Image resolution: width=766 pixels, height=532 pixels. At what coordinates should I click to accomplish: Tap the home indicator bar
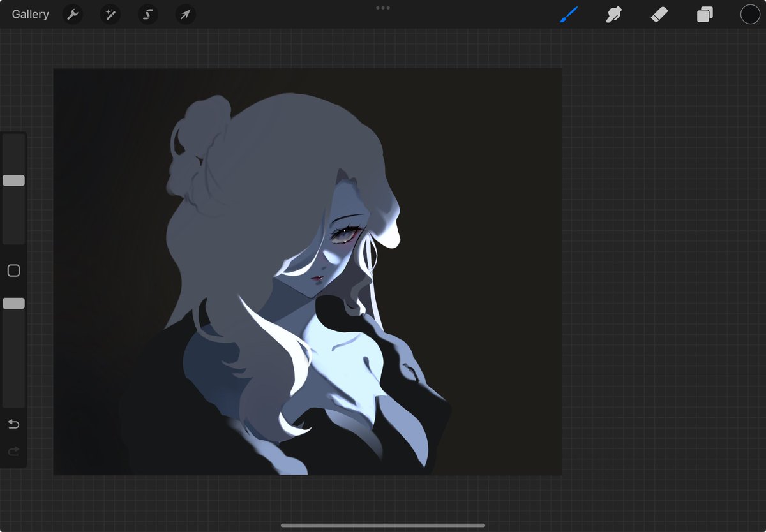(383, 526)
